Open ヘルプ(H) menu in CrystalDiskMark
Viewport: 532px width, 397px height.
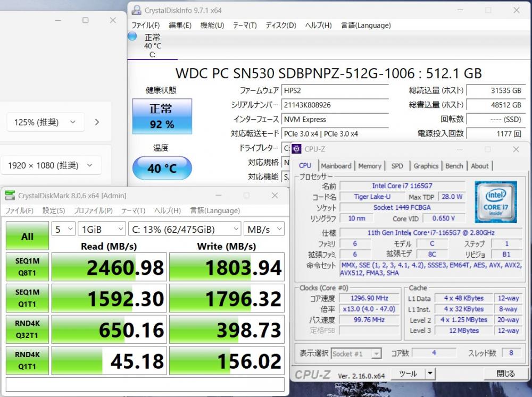(x=168, y=210)
